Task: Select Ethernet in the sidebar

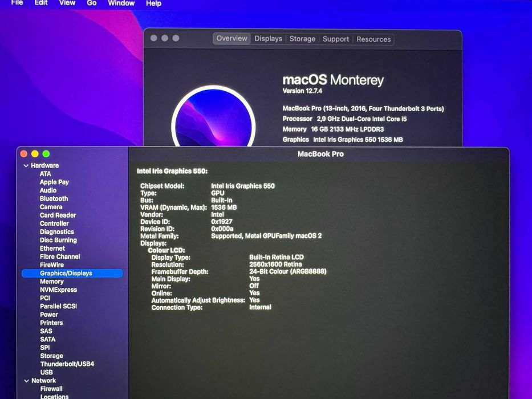Action: click(52, 249)
